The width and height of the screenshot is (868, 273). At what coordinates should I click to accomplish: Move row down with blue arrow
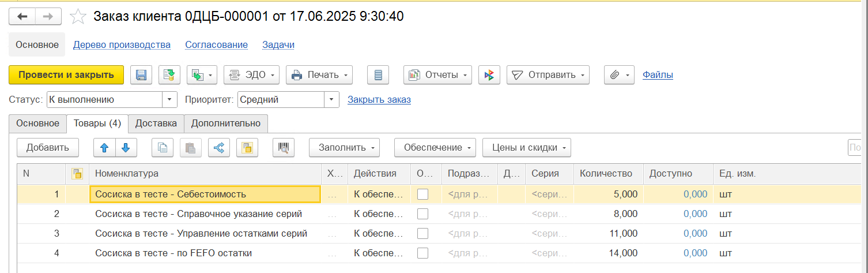pyautogui.click(x=126, y=148)
